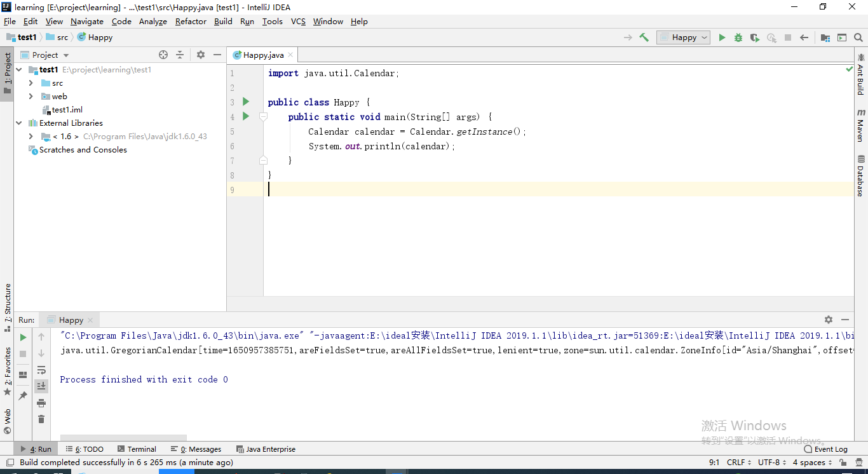
Task: Rerun Happy in the Run panel
Action: click(23, 337)
